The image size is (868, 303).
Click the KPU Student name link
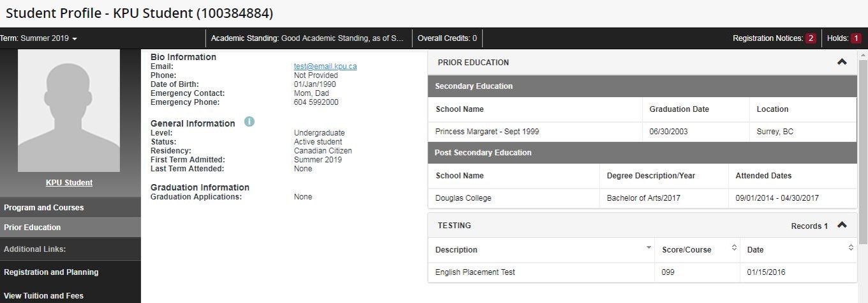click(69, 183)
